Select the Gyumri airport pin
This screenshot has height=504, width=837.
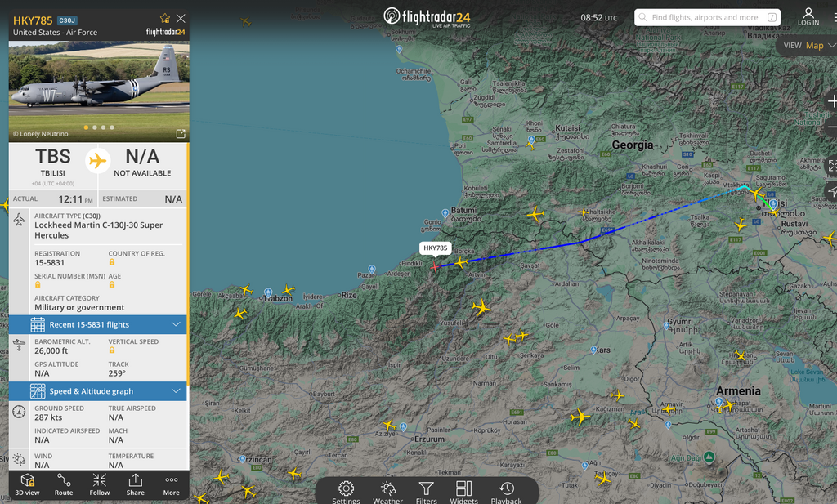coord(665,325)
